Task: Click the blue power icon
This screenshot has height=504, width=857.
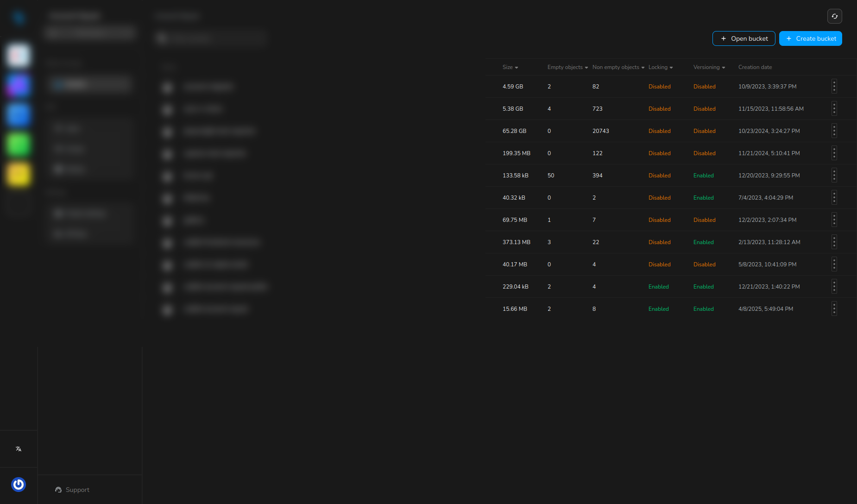Action: pos(19,485)
